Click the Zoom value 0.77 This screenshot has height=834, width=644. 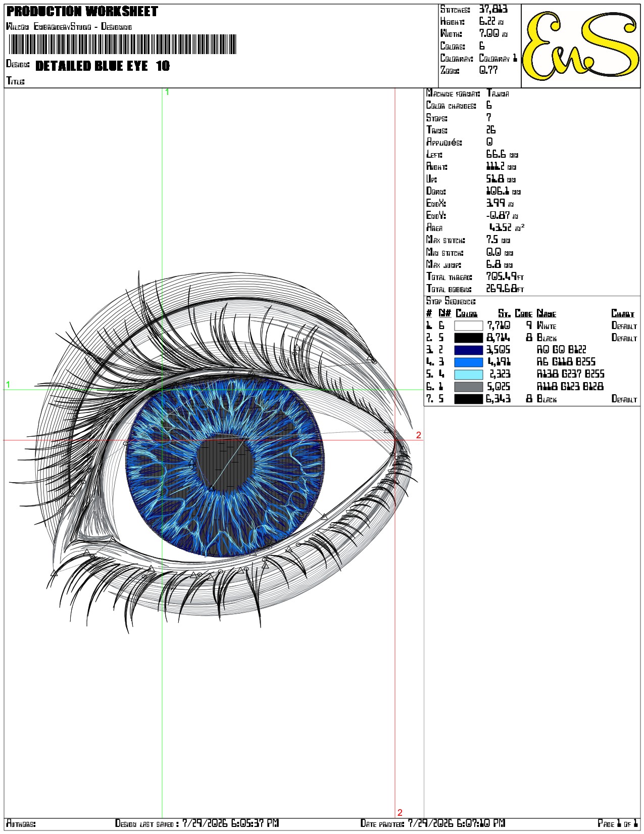(488, 70)
